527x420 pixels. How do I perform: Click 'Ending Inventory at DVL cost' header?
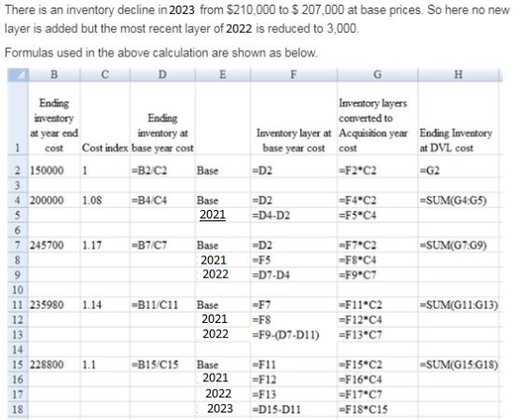click(458, 118)
